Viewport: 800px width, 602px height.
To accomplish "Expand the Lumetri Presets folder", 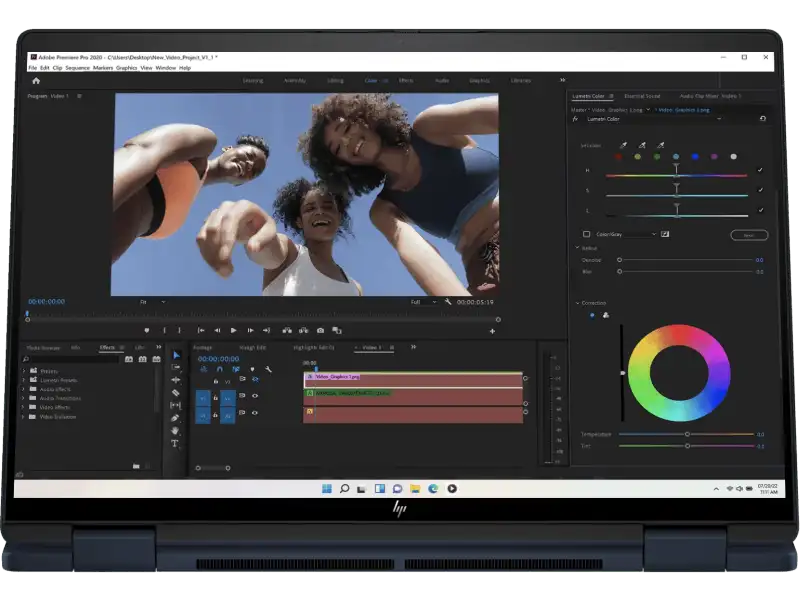I will coord(23,380).
